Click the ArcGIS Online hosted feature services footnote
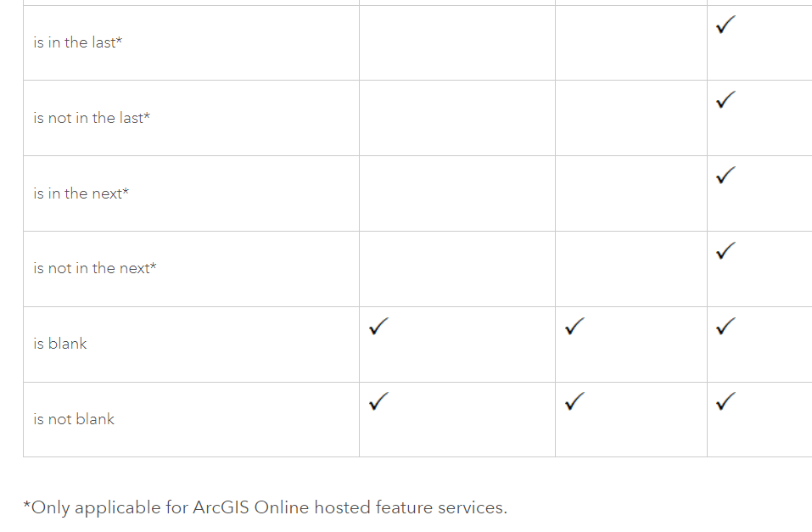Image resolution: width=812 pixels, height=532 pixels. coord(265,507)
